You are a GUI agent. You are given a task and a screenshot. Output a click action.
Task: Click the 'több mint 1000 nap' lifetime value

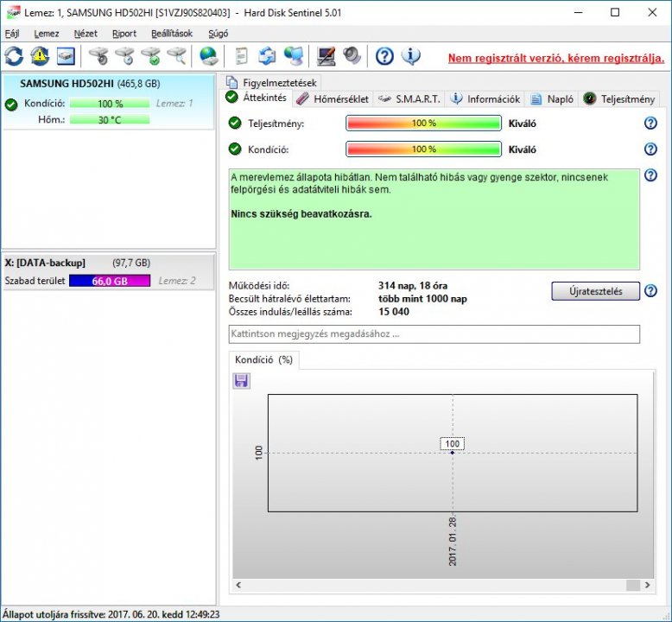point(422,298)
